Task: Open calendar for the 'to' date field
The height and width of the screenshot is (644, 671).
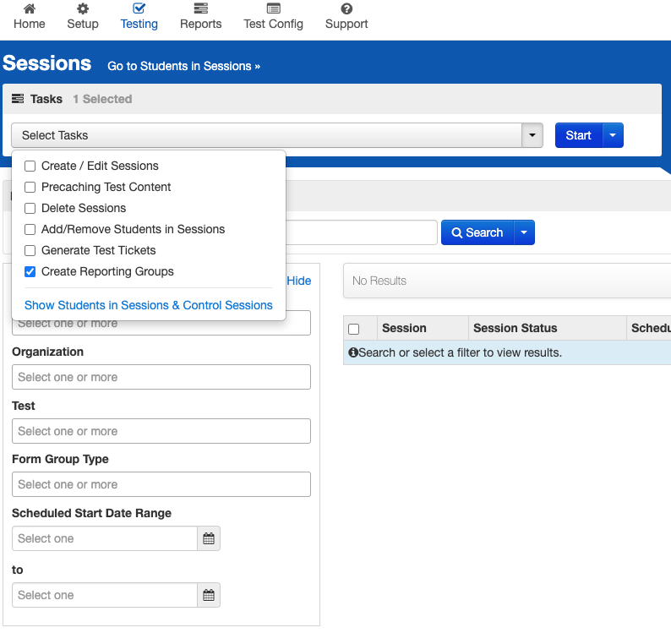Action: coord(209,595)
